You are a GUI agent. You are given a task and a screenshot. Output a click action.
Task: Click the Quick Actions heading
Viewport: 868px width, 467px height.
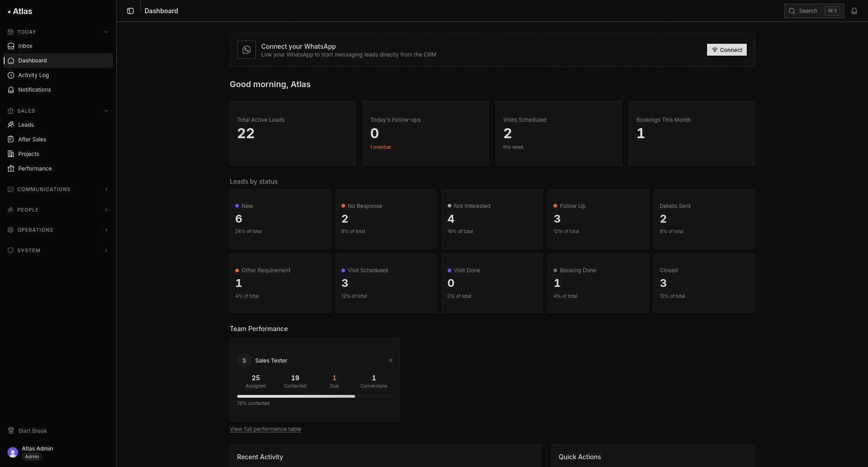click(580, 457)
